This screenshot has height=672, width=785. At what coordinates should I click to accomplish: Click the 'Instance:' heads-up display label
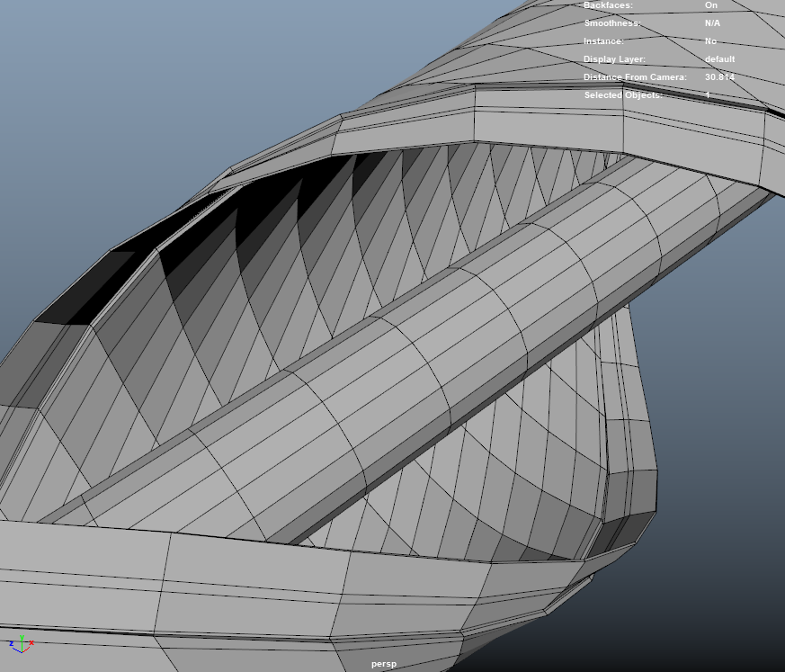pos(603,41)
